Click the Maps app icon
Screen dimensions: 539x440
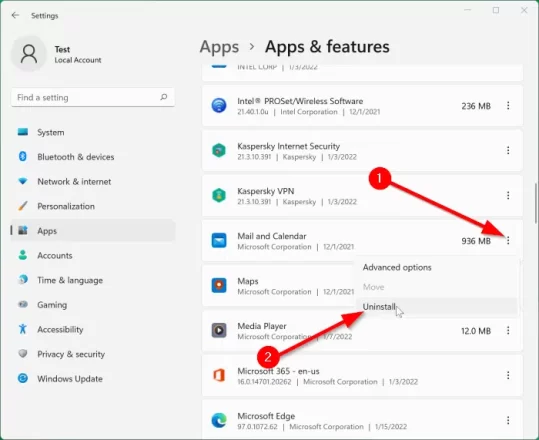[219, 285]
